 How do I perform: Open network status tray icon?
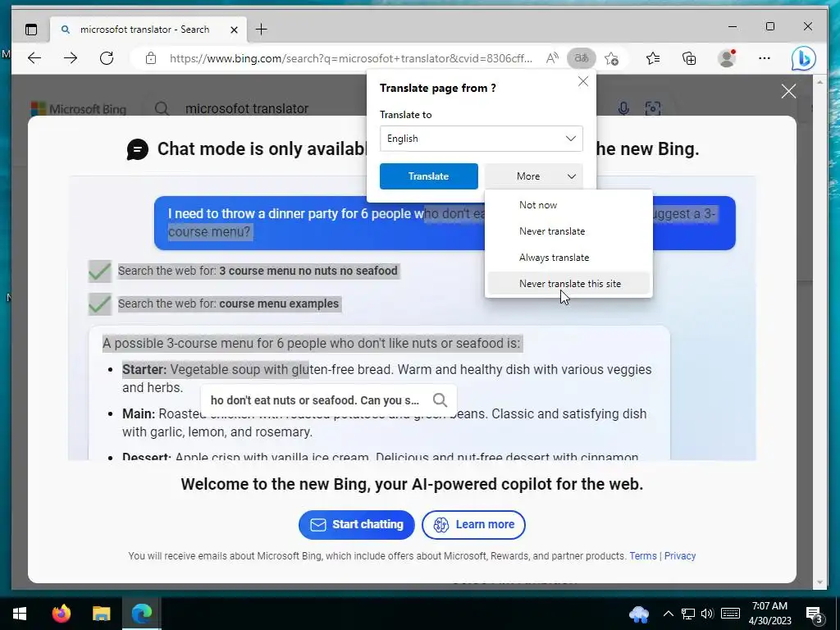688,614
